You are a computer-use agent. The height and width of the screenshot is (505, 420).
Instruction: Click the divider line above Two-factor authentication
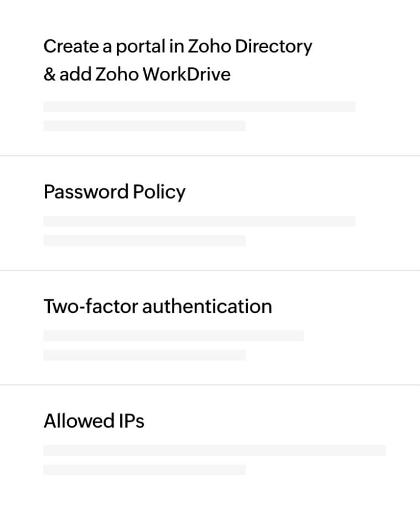coord(210,270)
